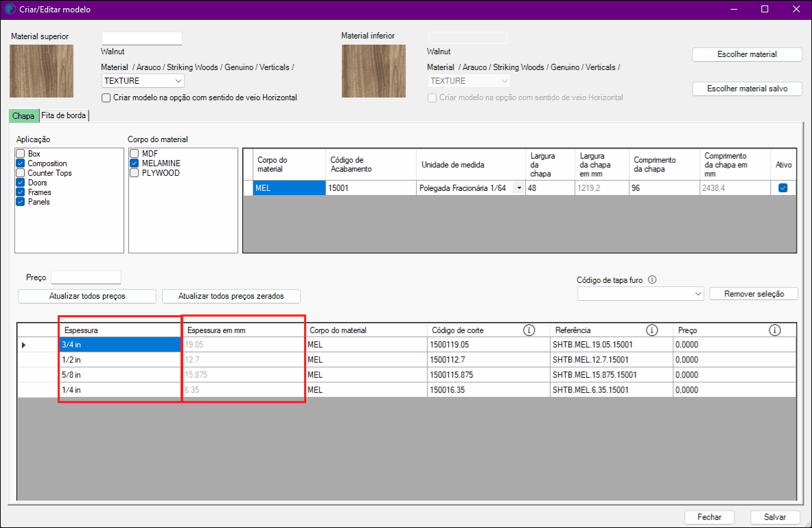
Task: Click the Largura da chapa cell 48
Action: (550, 188)
